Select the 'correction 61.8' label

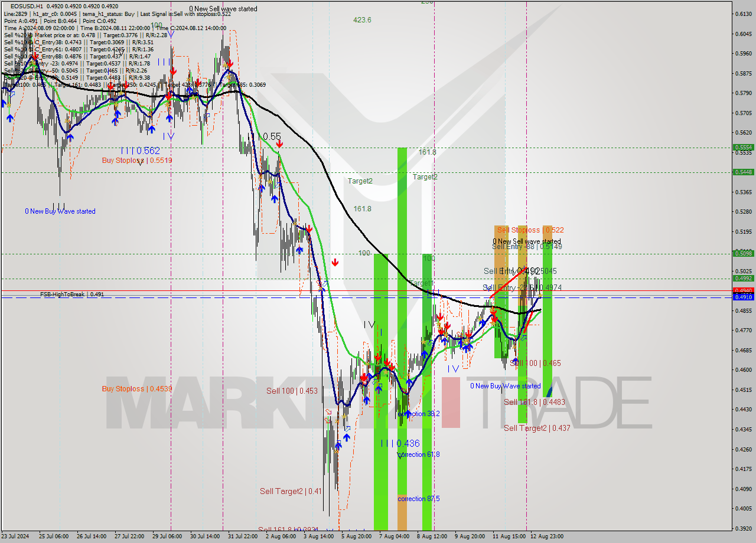coord(419,454)
